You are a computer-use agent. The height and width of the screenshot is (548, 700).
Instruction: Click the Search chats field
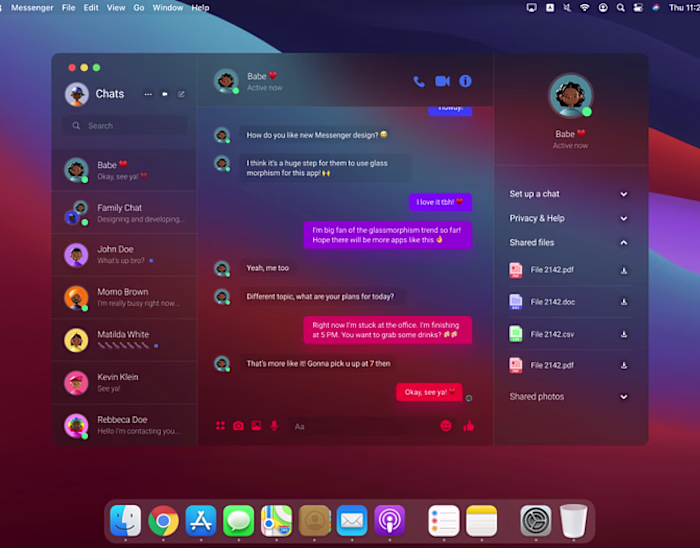(x=125, y=126)
